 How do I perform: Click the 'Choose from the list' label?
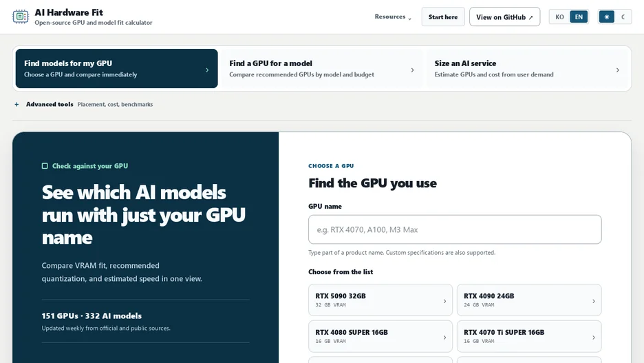[x=341, y=272]
